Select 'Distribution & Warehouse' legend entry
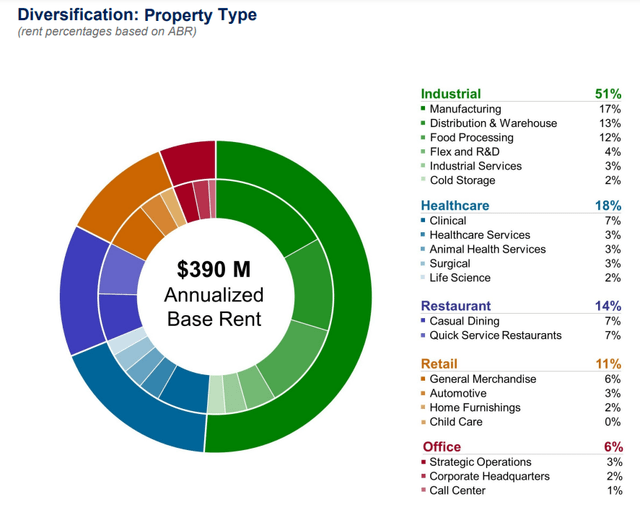640x507 pixels. (x=493, y=123)
